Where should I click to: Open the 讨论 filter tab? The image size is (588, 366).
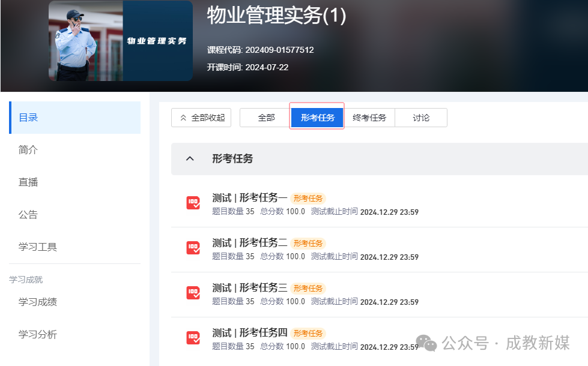pyautogui.click(x=421, y=118)
